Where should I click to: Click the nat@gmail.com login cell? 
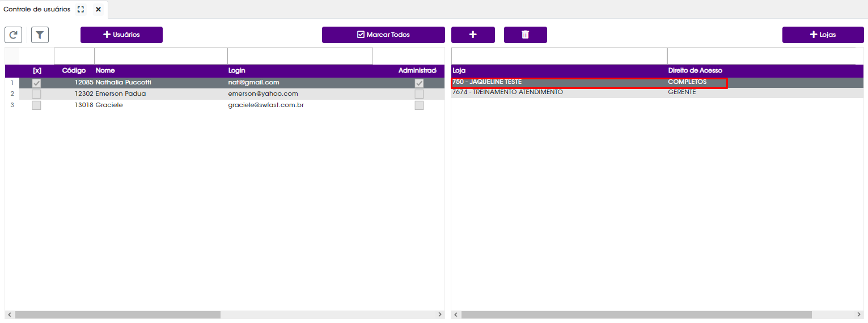coord(253,83)
